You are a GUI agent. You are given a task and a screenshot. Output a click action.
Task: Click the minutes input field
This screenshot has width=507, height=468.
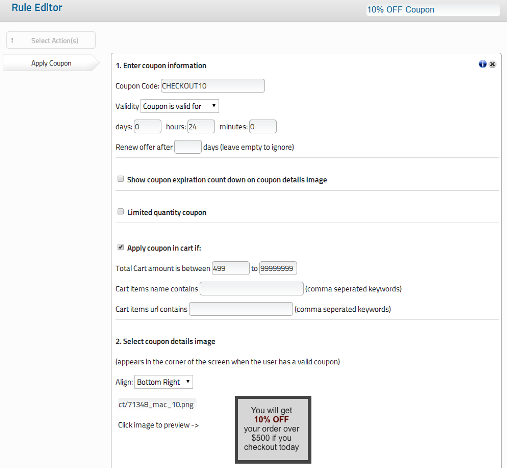pos(263,127)
